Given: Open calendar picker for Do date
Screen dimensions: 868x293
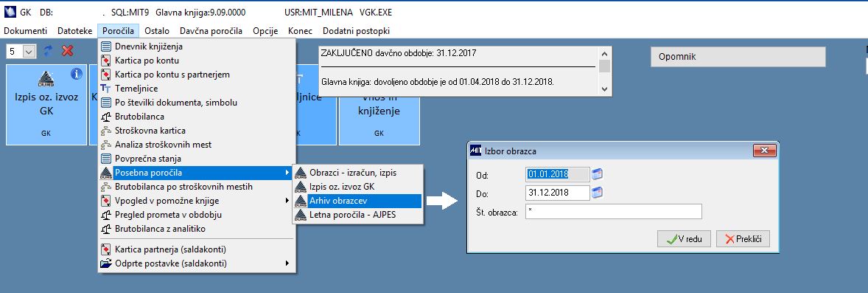Looking at the screenshot, I should [597, 193].
